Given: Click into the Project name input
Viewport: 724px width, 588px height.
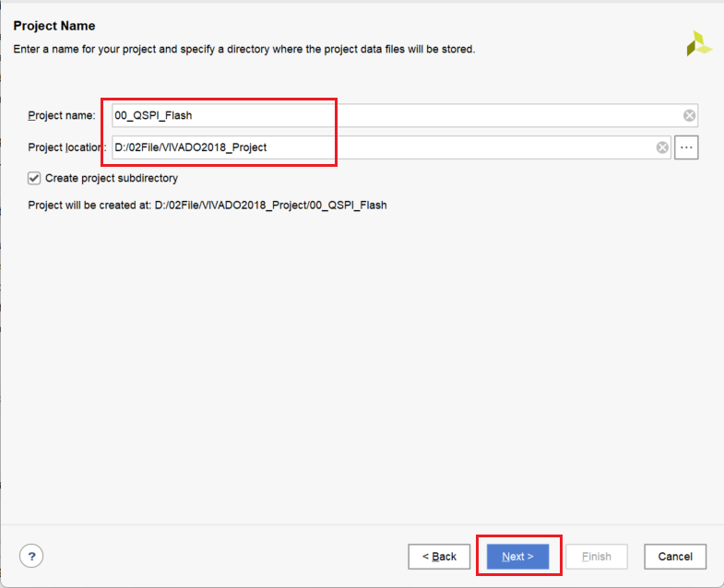Looking at the screenshot, I should (x=405, y=115).
